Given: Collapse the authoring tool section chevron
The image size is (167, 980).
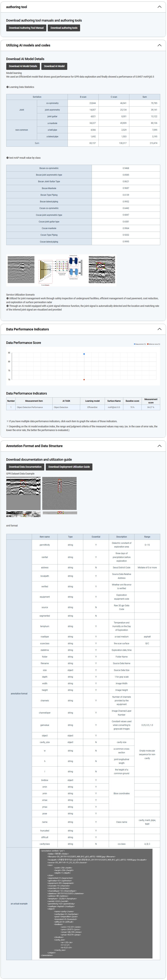Looking at the screenshot, I should click(x=159, y=7).
